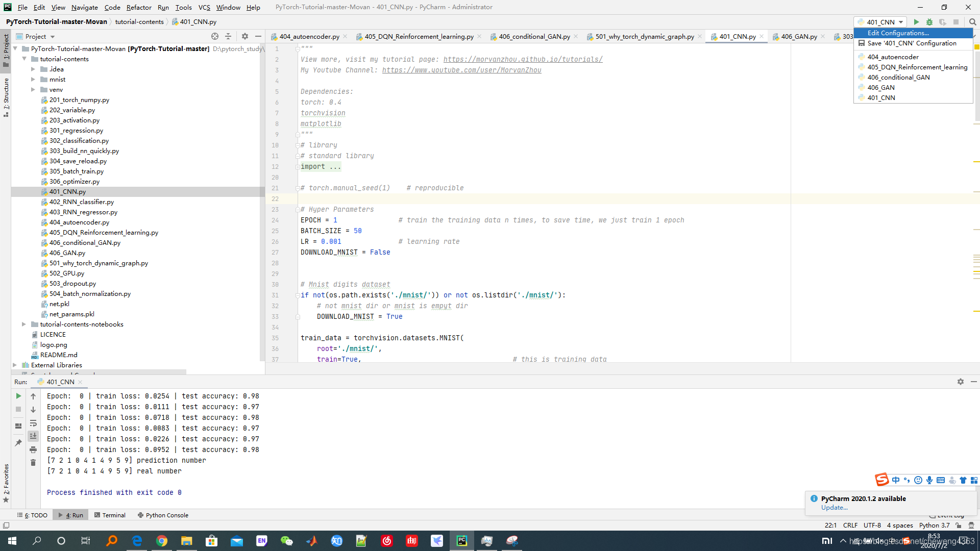Open Search Everywhere with the magnifier icon

click(972, 22)
